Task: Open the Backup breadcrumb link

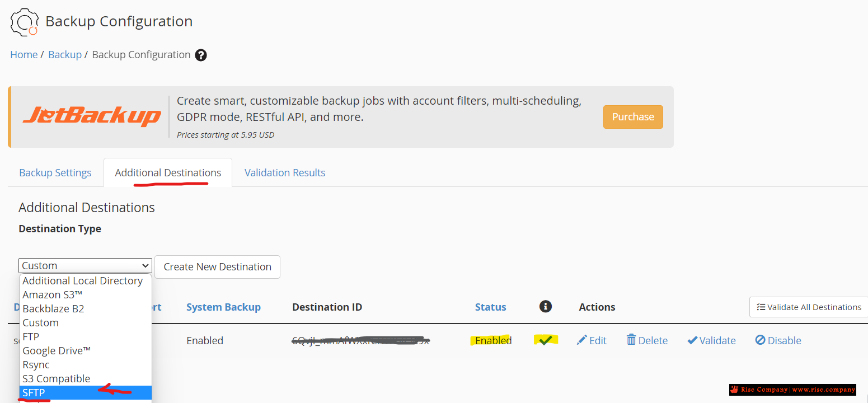Action: coord(65,55)
